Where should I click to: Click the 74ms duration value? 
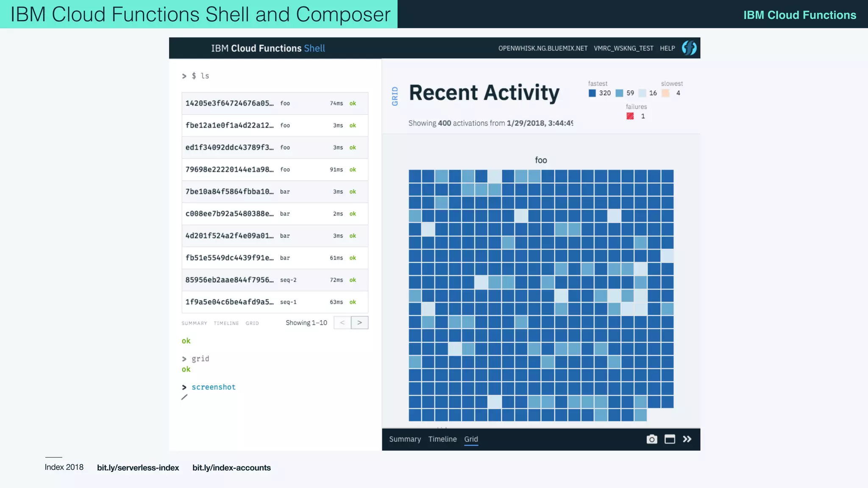click(x=337, y=103)
